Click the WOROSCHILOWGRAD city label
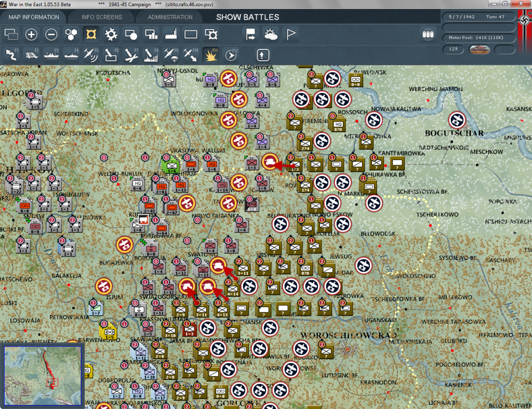Image resolution: width=532 pixels, height=409 pixels. pos(349,335)
